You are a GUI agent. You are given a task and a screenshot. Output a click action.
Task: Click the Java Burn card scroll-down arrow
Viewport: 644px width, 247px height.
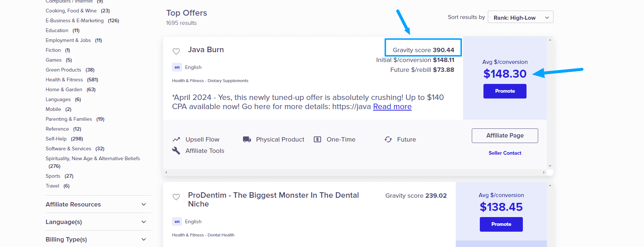click(x=550, y=166)
